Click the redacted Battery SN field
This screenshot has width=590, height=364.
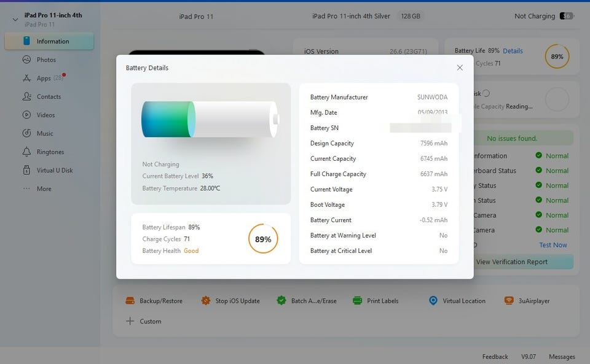(x=420, y=128)
